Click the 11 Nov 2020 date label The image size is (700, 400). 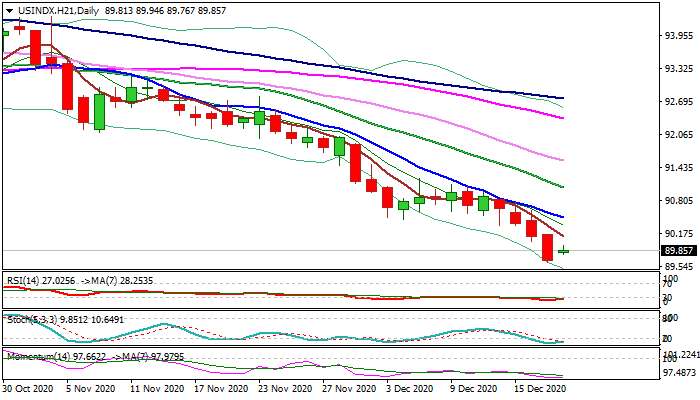157,387
